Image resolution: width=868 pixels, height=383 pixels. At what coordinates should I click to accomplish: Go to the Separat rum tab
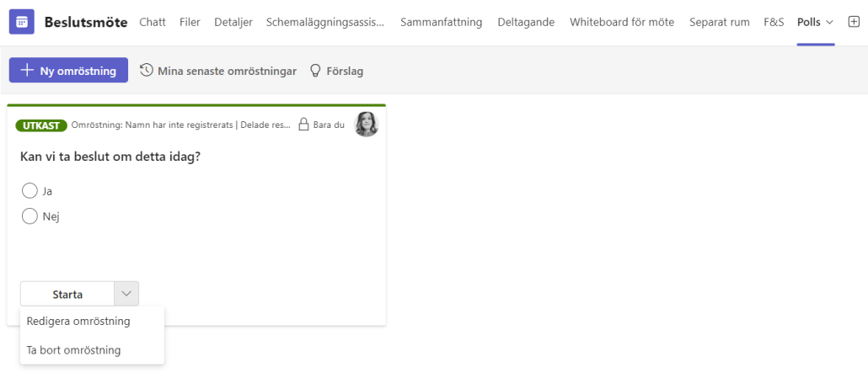coord(720,22)
